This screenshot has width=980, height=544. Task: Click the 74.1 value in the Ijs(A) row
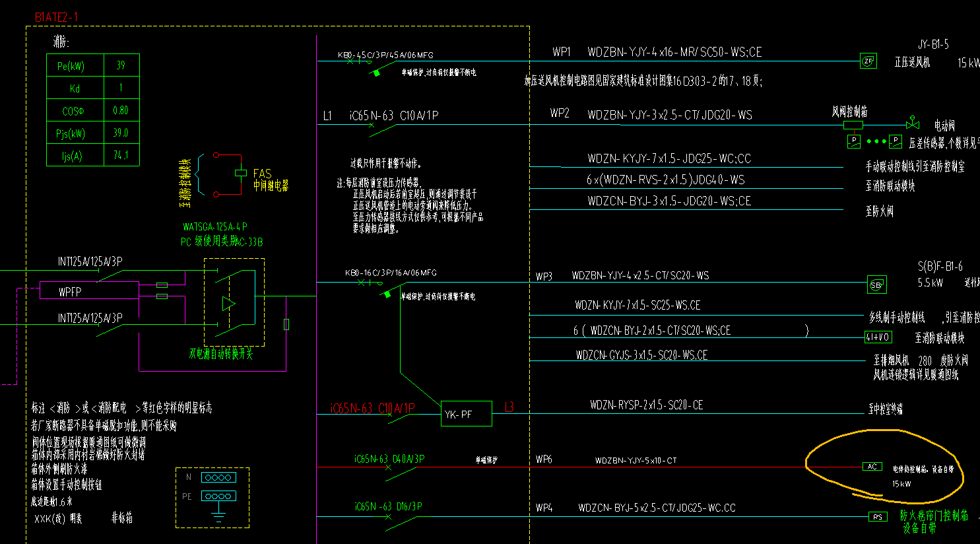point(121,156)
